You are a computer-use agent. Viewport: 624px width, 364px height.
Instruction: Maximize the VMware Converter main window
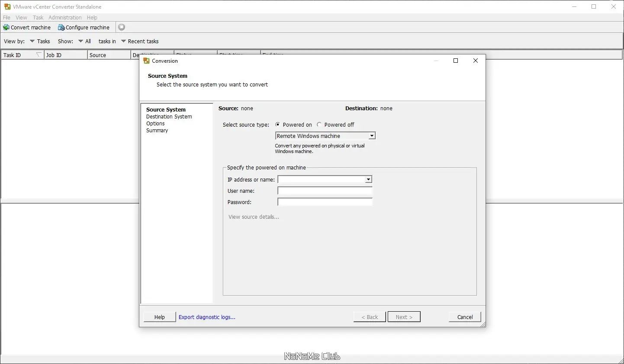coord(594,6)
